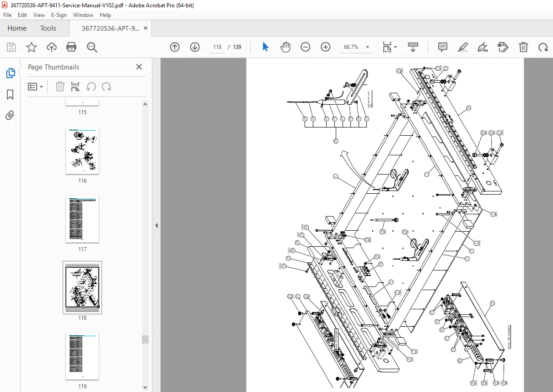Rotate thumbnails counterclockwise
Image resolution: width=553 pixels, height=392 pixels.
tap(91, 86)
